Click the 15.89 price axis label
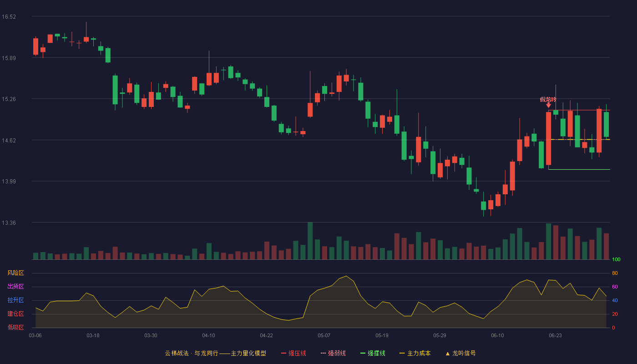 click(9, 58)
